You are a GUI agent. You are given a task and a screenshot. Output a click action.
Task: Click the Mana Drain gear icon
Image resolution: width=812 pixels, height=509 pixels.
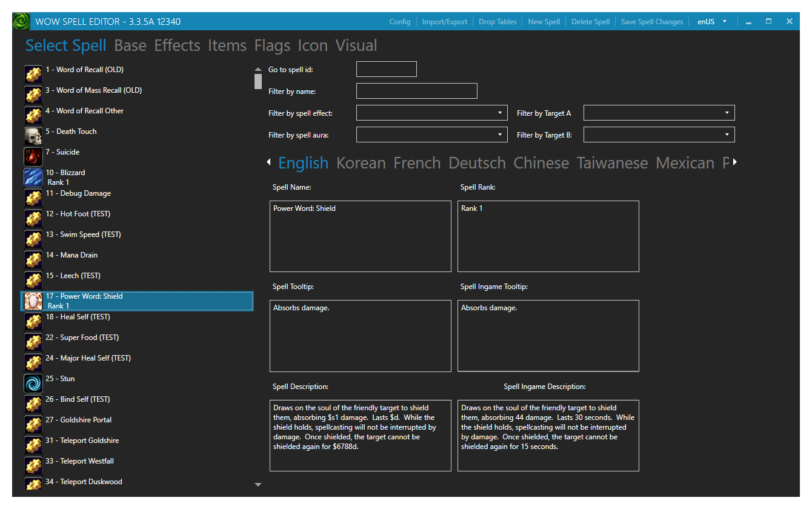[x=33, y=259]
